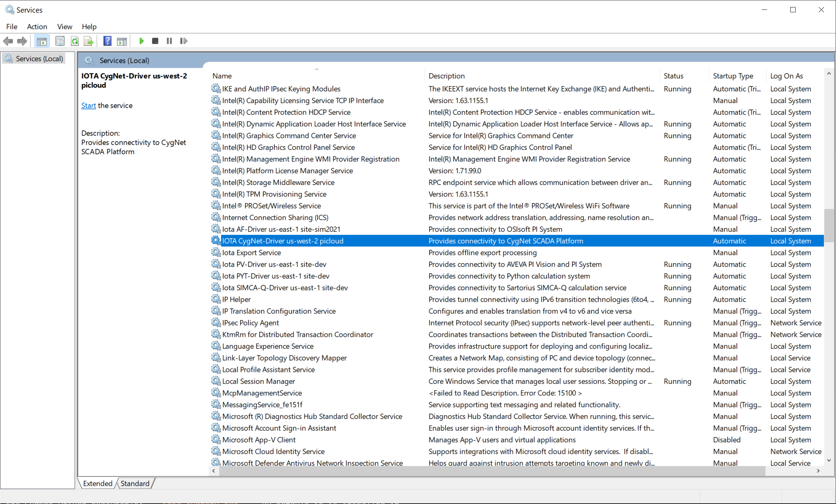
Task: Click the Back arrow toolbar icon
Action: [x=8, y=41]
